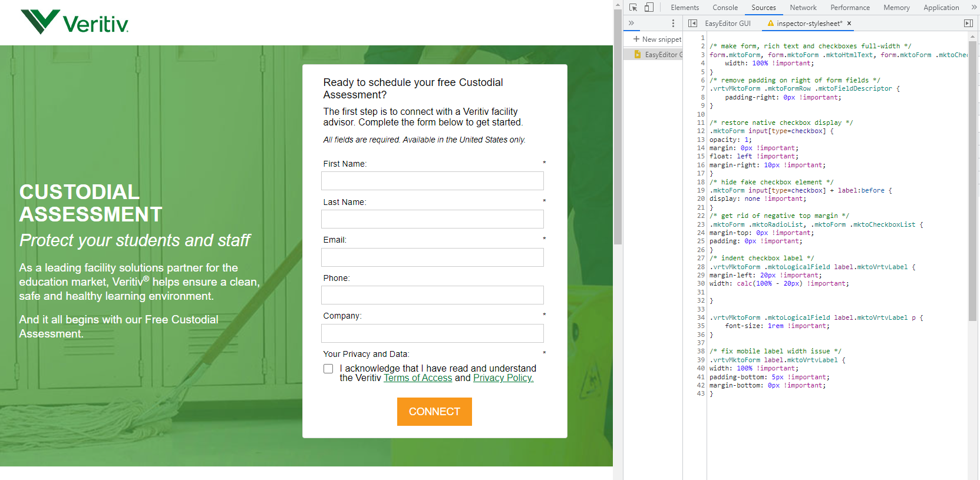Focus the Email input field
The image size is (980, 480).
(x=433, y=257)
